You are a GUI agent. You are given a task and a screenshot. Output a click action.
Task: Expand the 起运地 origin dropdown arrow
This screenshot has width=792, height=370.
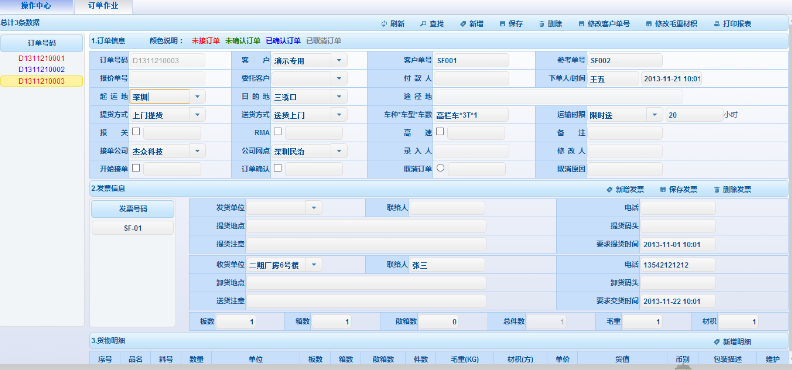tap(197, 96)
